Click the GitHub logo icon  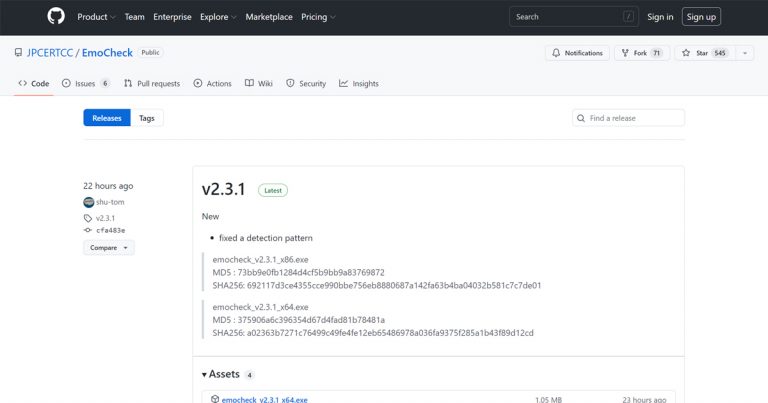point(55,17)
